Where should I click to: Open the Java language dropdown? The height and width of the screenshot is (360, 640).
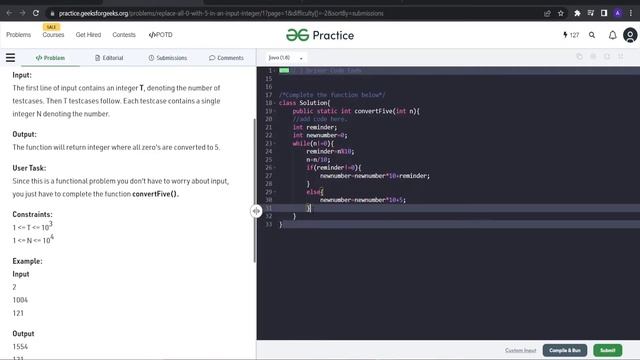(286, 58)
